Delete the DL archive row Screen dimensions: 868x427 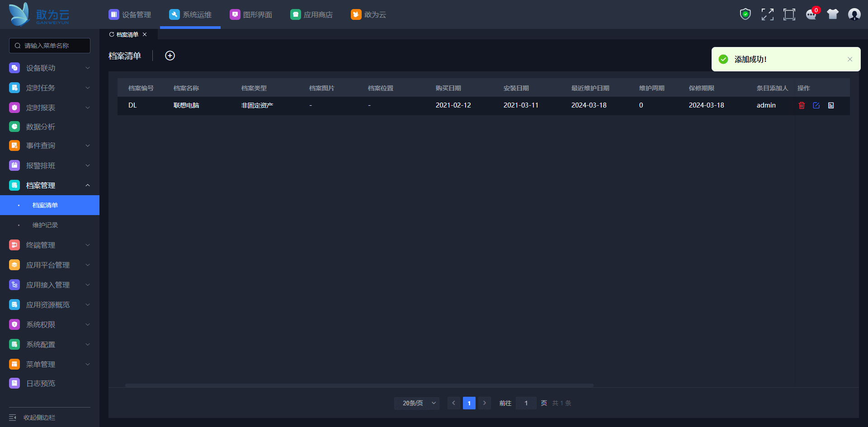click(802, 105)
